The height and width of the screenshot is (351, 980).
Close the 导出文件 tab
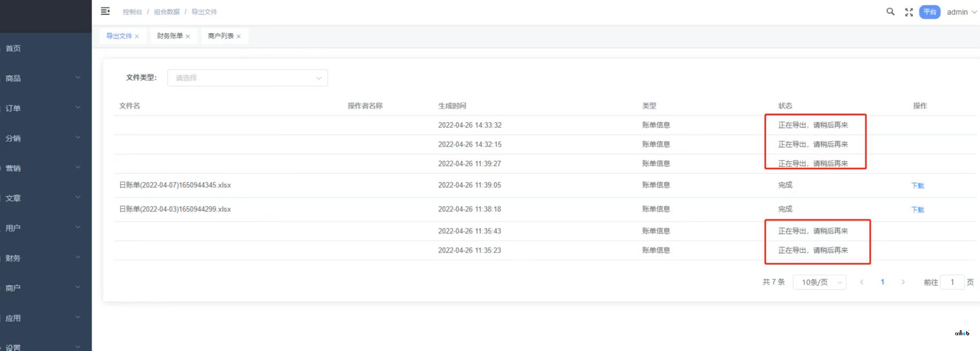[x=137, y=36]
